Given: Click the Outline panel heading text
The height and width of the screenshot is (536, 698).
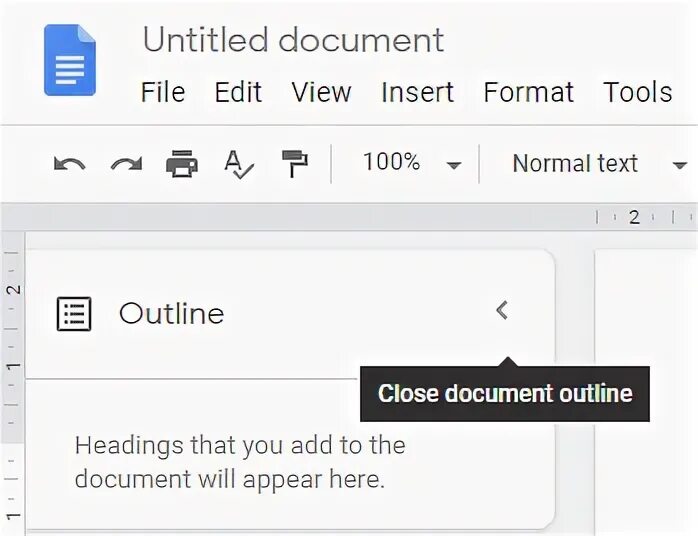Looking at the screenshot, I should (171, 314).
